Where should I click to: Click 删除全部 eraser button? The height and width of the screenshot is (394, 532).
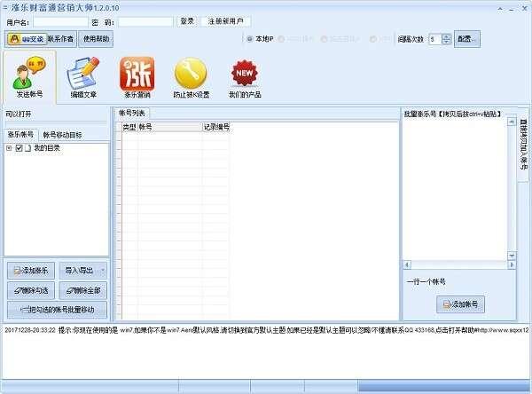point(84,290)
